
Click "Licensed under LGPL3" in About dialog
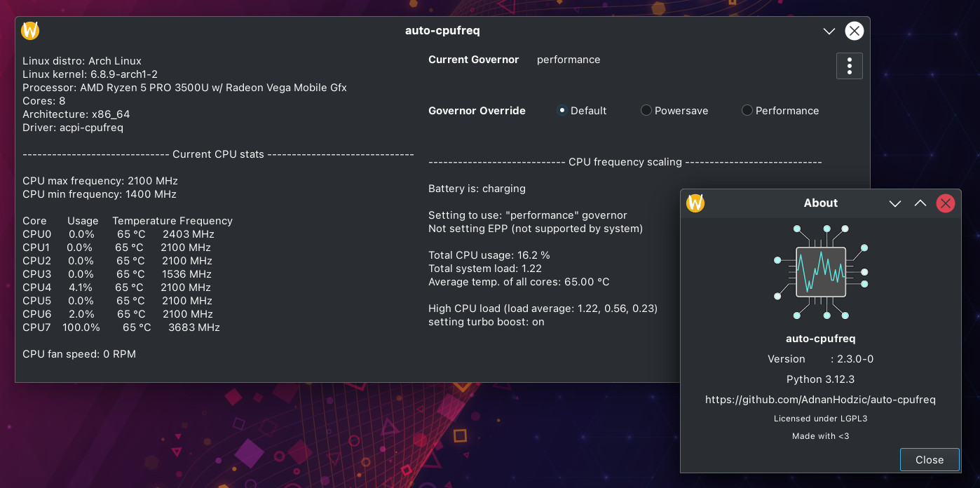click(x=821, y=419)
